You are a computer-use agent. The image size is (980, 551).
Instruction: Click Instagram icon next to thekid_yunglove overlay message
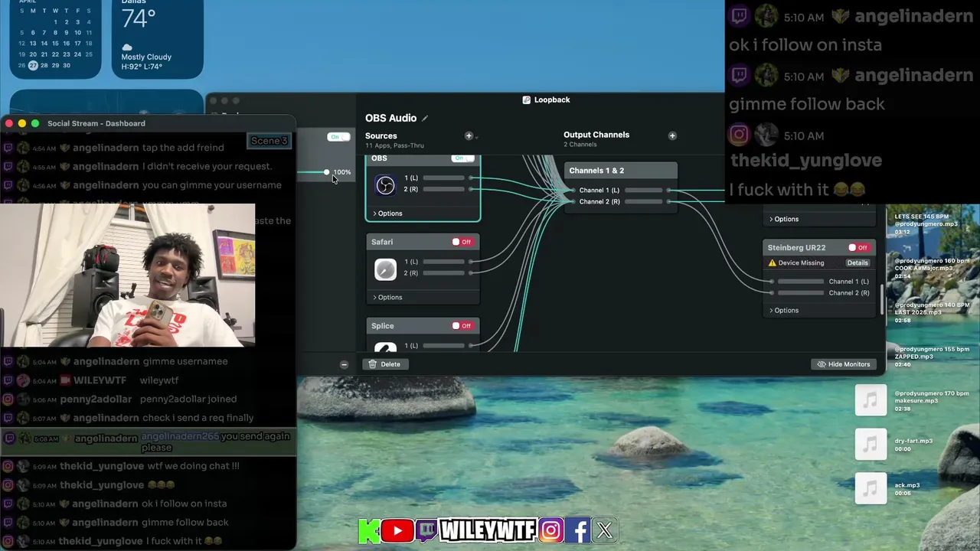pos(739,135)
